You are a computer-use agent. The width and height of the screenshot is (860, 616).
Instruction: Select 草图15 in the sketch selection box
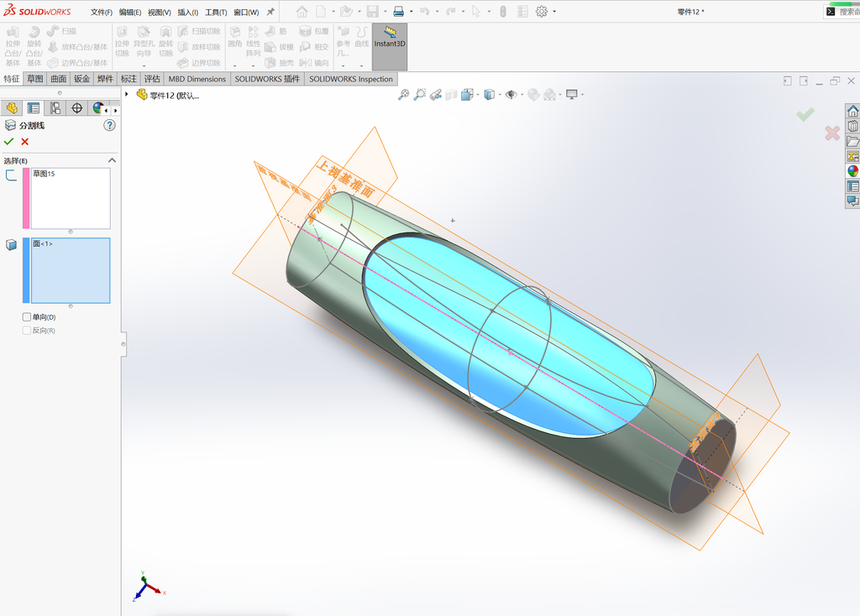click(x=44, y=174)
